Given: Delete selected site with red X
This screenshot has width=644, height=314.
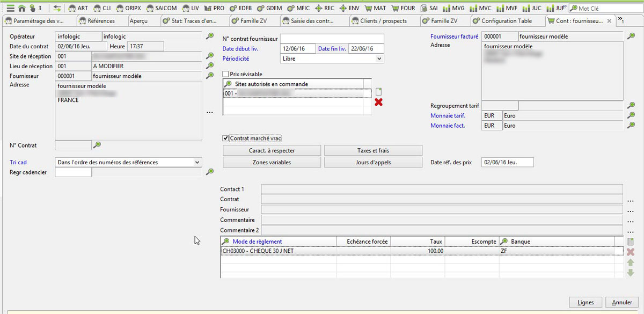Looking at the screenshot, I should coord(378,102).
